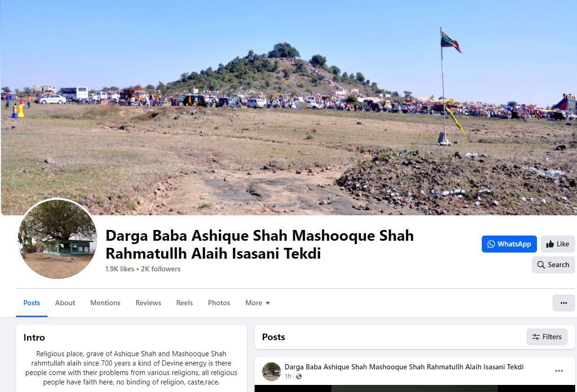Like the page with thumbs-up button
Screen dimensions: 577x392
[x=558, y=244]
